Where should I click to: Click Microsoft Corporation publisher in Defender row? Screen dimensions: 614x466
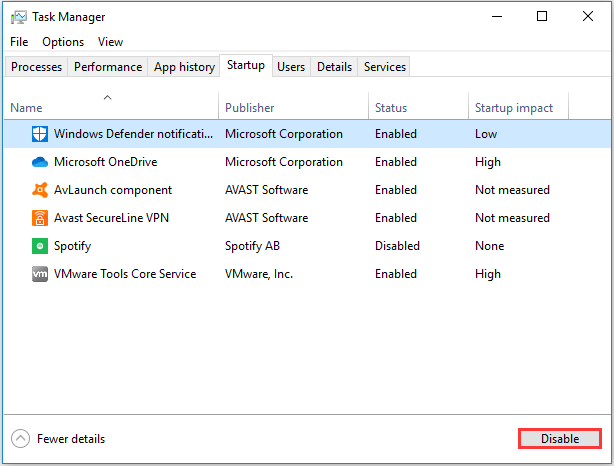(x=284, y=134)
